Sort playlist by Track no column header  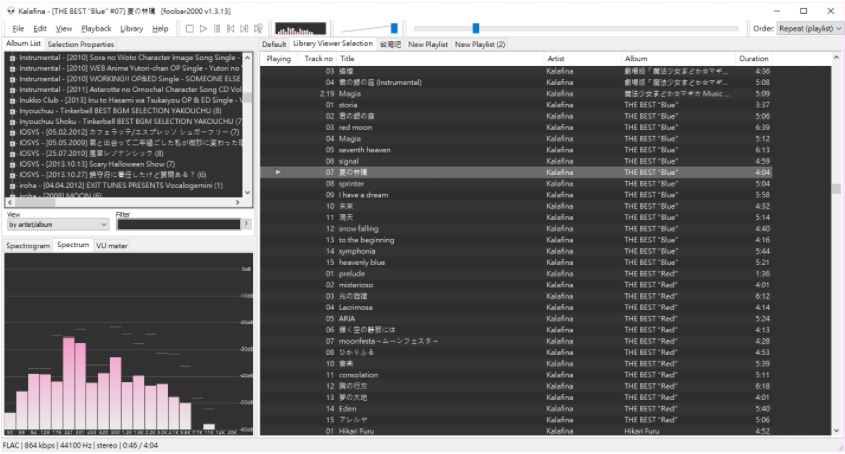tap(318, 59)
